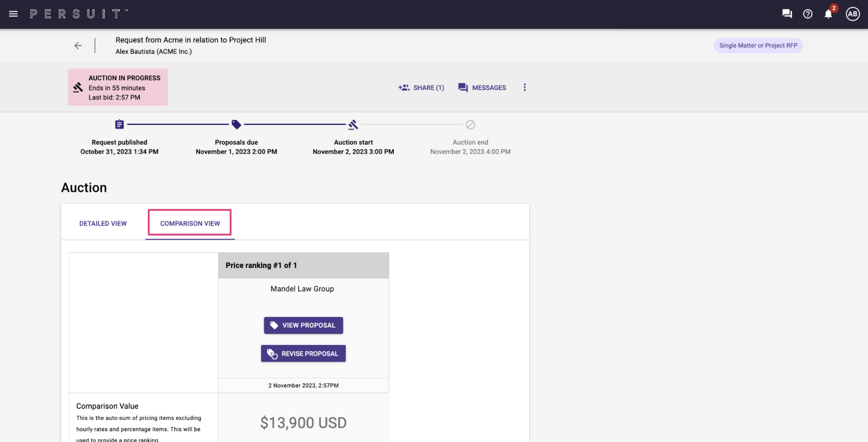Open SHARE (1) sharing options
The height and width of the screenshot is (442, 868).
(x=421, y=87)
